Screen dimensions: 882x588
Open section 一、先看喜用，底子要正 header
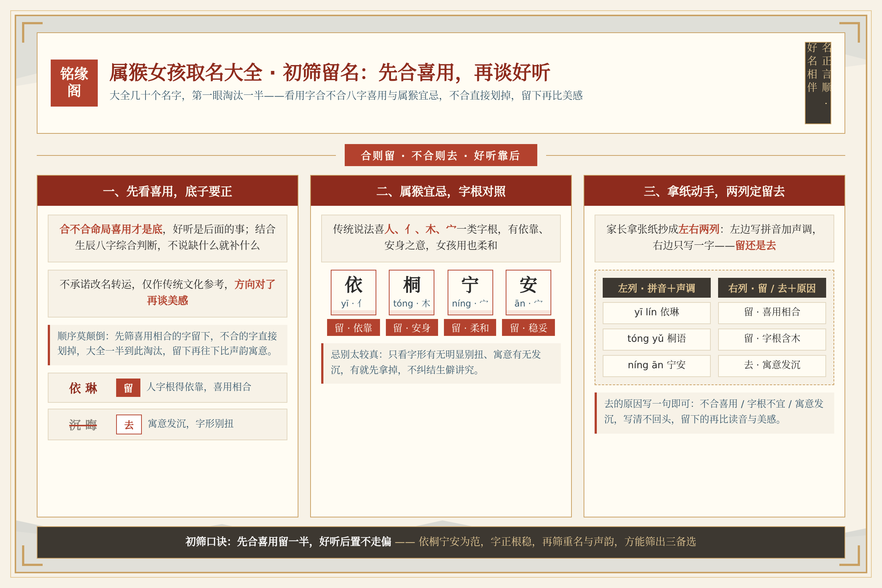[x=168, y=191]
